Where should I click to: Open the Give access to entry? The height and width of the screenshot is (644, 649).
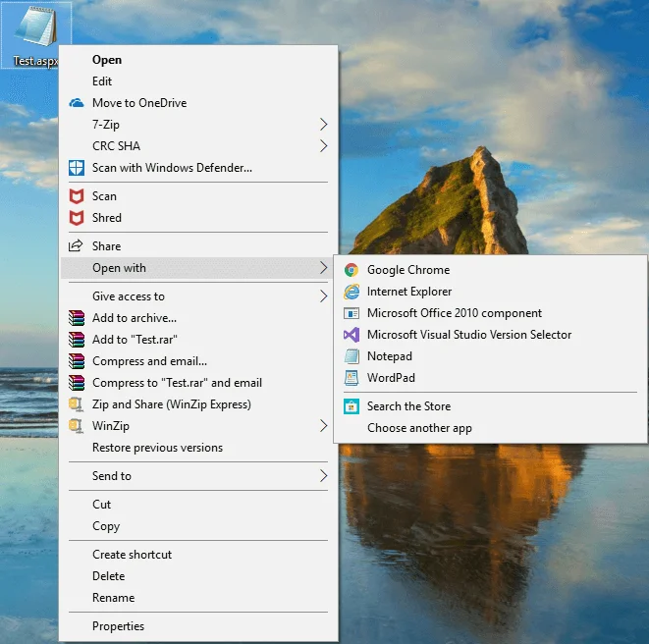198,295
